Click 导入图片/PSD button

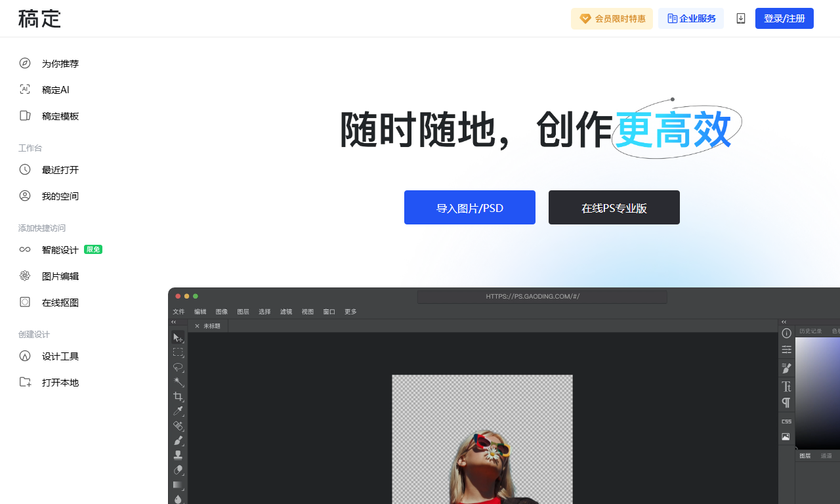point(470,207)
